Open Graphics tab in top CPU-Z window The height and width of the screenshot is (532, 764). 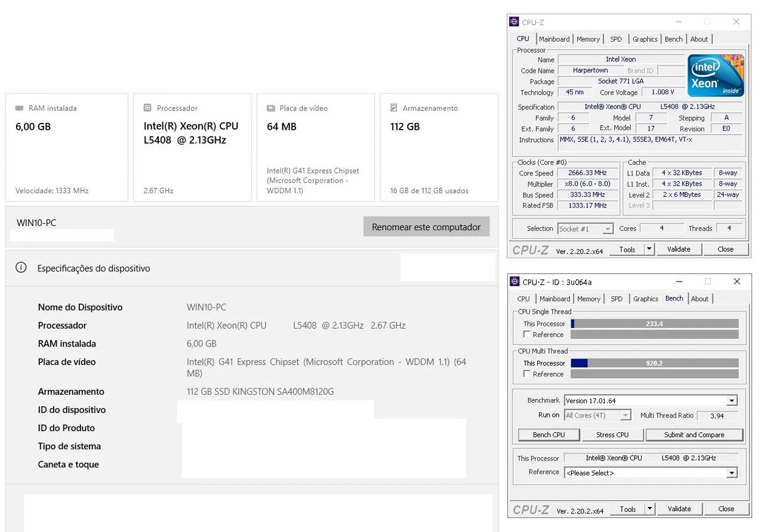tap(645, 39)
